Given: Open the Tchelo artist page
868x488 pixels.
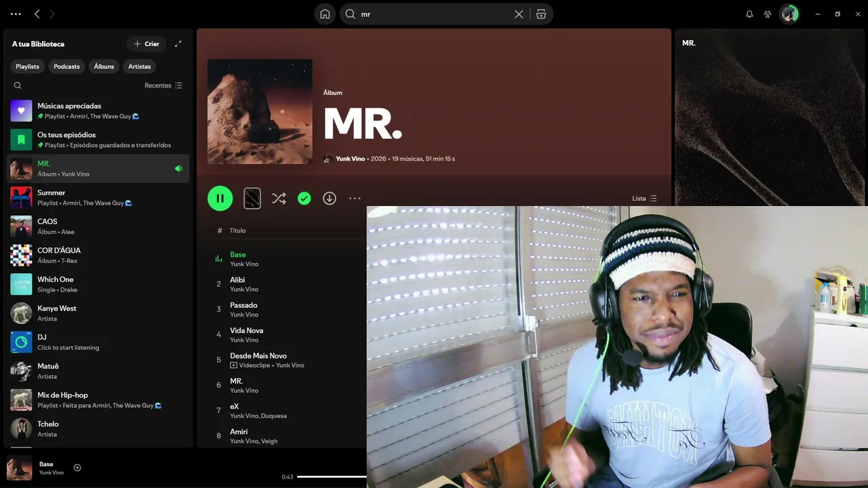Looking at the screenshot, I should [x=98, y=429].
